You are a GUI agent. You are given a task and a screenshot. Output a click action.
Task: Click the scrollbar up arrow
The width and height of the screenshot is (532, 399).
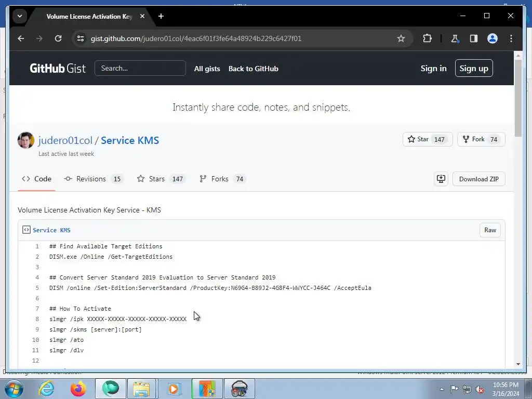click(x=518, y=55)
